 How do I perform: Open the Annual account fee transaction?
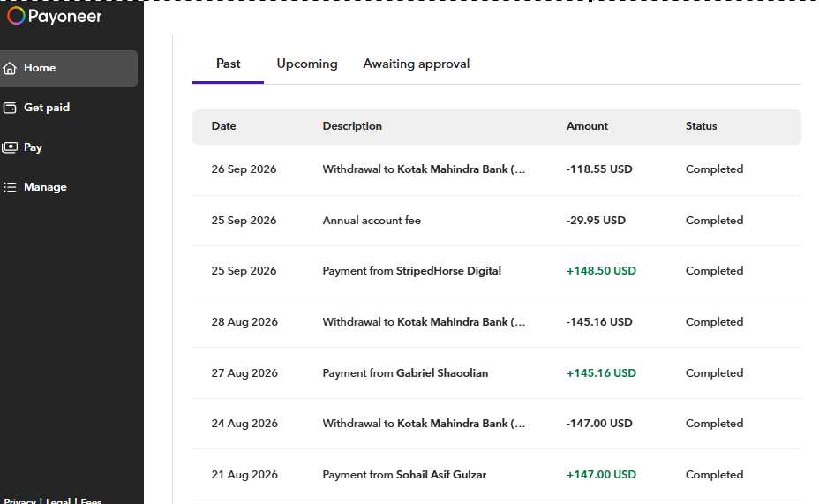tap(372, 221)
